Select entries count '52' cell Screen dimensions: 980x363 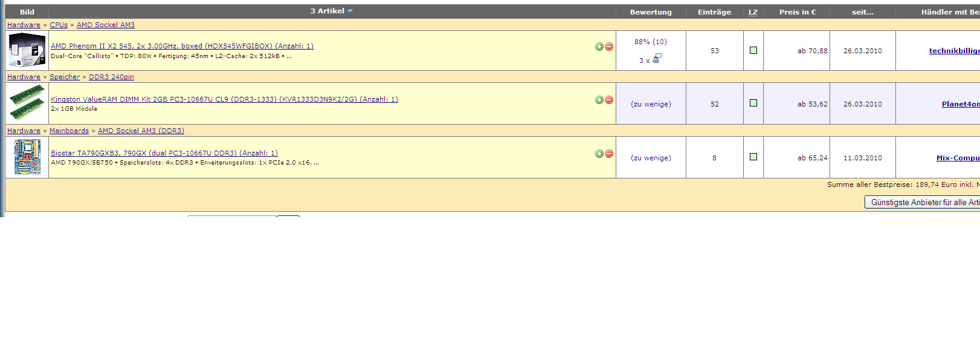pyautogui.click(x=715, y=104)
